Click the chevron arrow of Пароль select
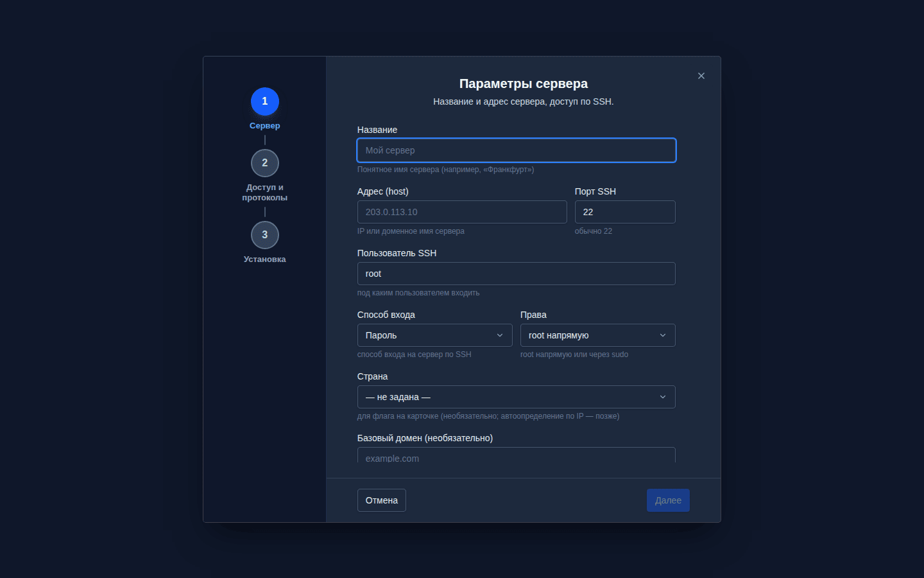The width and height of the screenshot is (924, 578). (500, 335)
